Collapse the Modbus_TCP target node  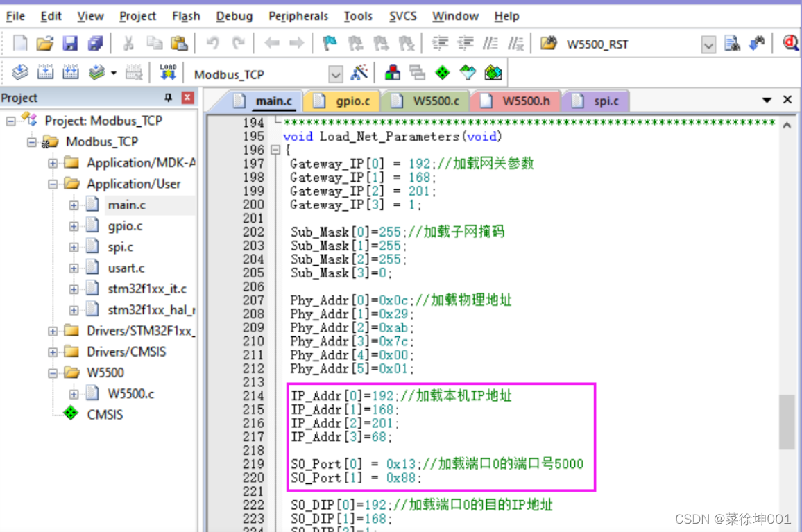click(32, 141)
